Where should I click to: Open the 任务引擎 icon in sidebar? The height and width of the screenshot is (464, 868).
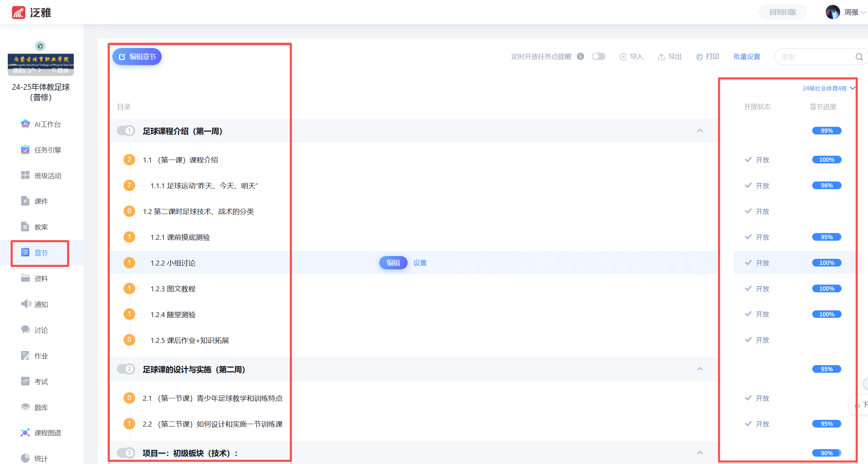click(25, 150)
